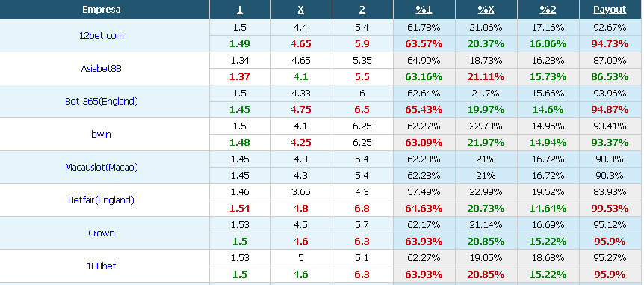The height and width of the screenshot is (285, 644).
Task: Click the Bet 365(England) link
Action: tap(101, 102)
